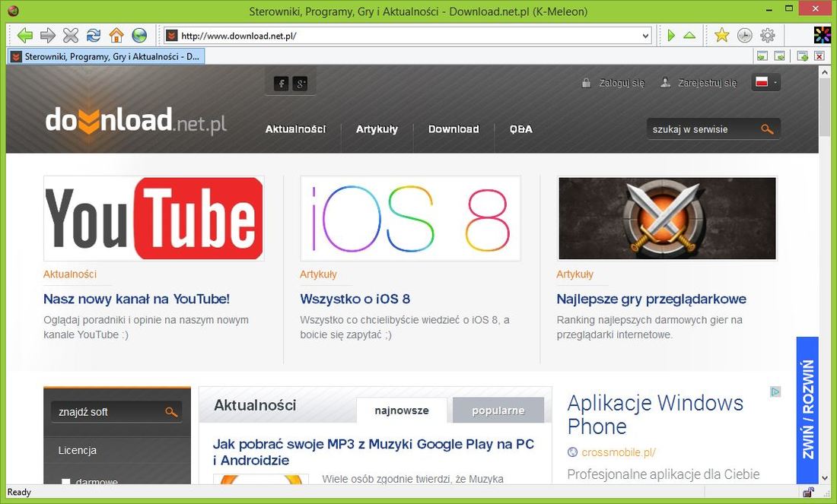Click the orange site search magnifier icon
The height and width of the screenshot is (504, 837).
pos(767,129)
